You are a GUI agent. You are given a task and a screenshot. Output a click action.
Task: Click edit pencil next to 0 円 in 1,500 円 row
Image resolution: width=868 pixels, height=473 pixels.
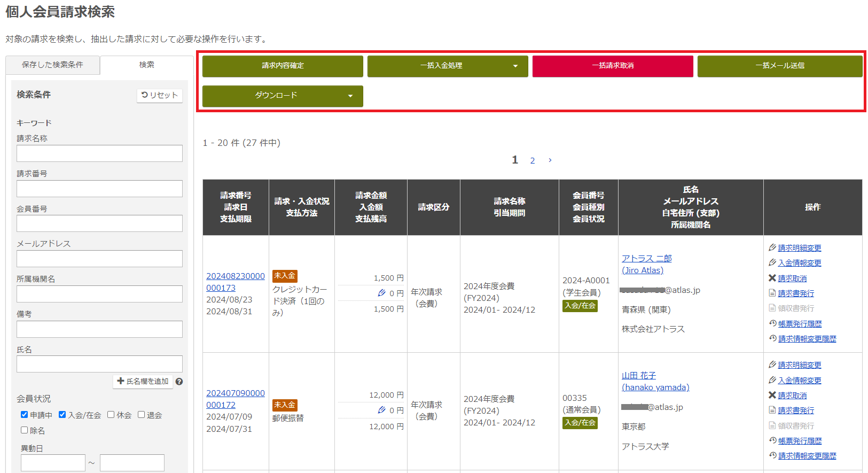[x=381, y=293]
